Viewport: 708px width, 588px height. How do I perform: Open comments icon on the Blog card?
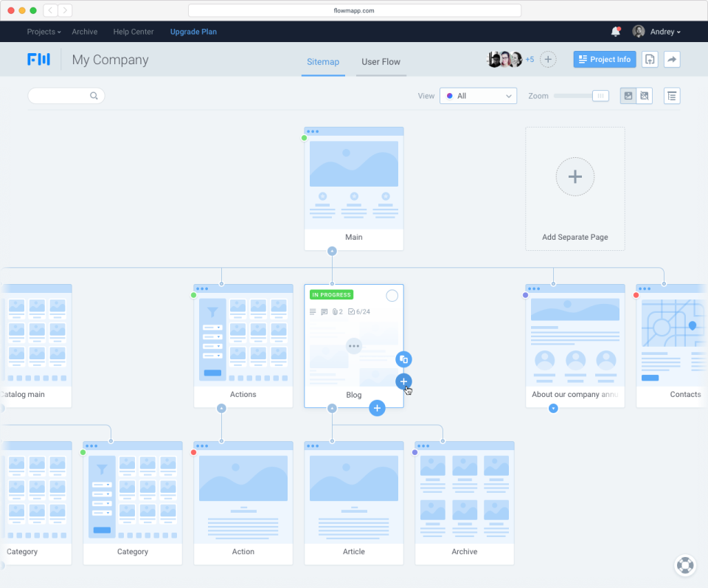click(x=324, y=311)
